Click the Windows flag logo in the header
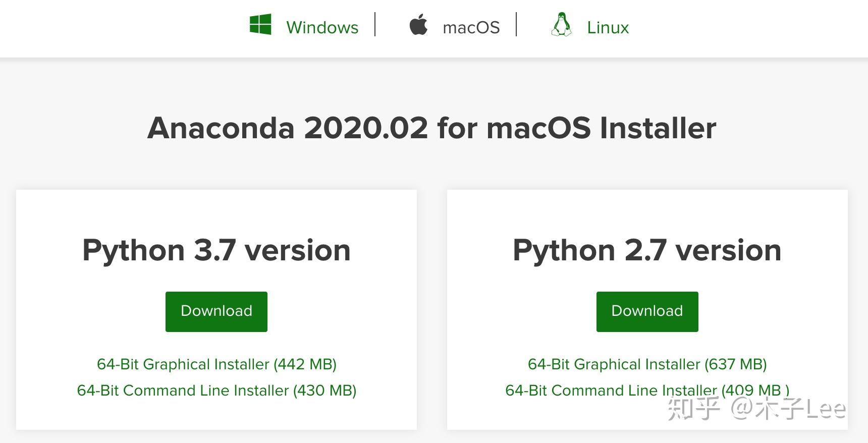The width and height of the screenshot is (868, 443). click(x=260, y=24)
